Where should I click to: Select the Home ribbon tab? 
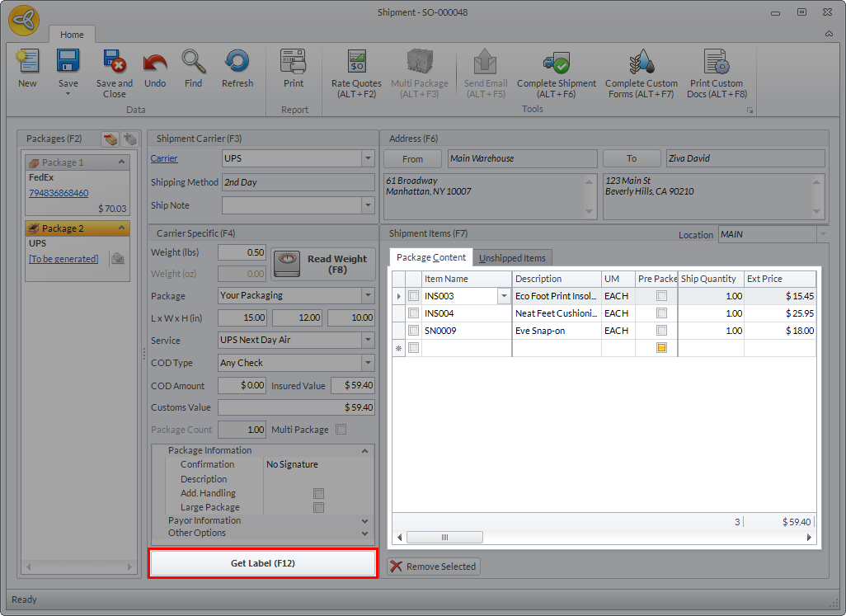72,35
